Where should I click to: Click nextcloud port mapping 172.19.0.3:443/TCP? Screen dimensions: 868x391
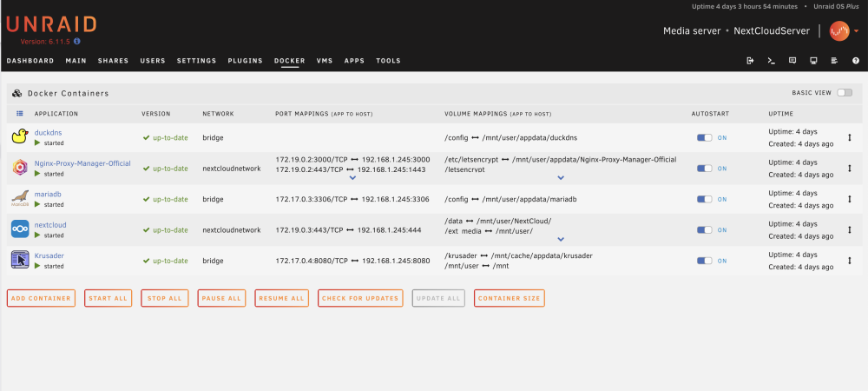[x=310, y=230]
